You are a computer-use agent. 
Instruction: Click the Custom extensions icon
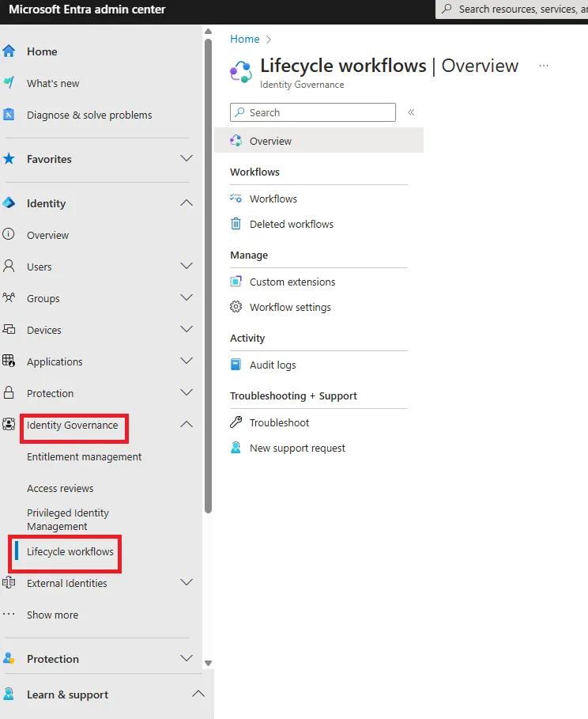236,282
